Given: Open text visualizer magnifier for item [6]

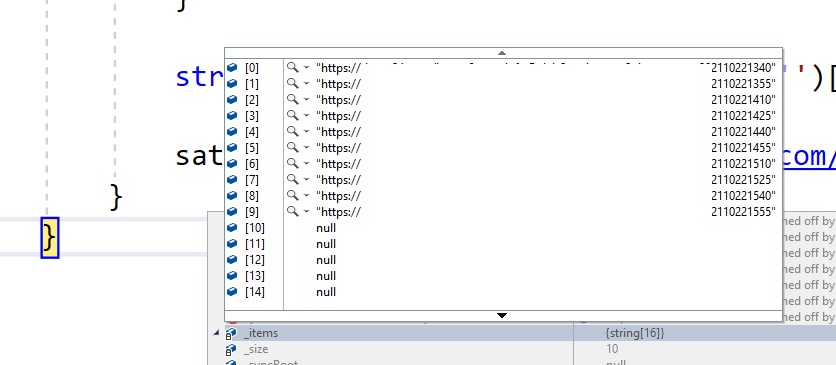Looking at the screenshot, I should (x=292, y=163).
